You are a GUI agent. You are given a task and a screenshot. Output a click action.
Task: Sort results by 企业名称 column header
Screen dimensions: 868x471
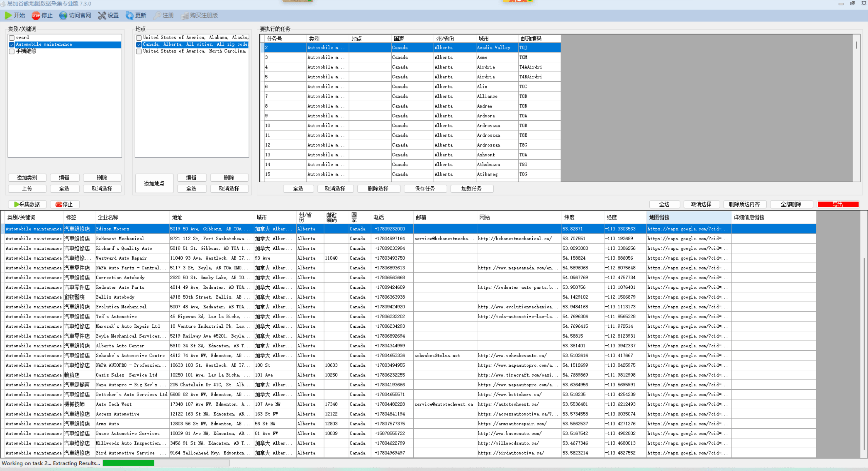click(x=132, y=218)
